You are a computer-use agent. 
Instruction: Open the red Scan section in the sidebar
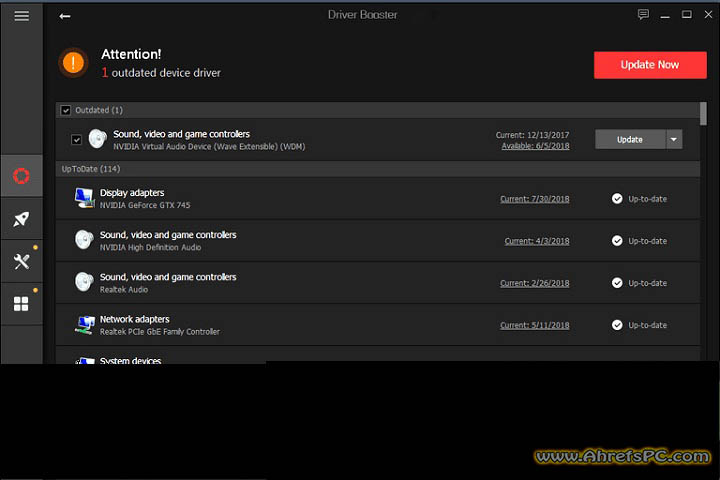pyautogui.click(x=21, y=177)
